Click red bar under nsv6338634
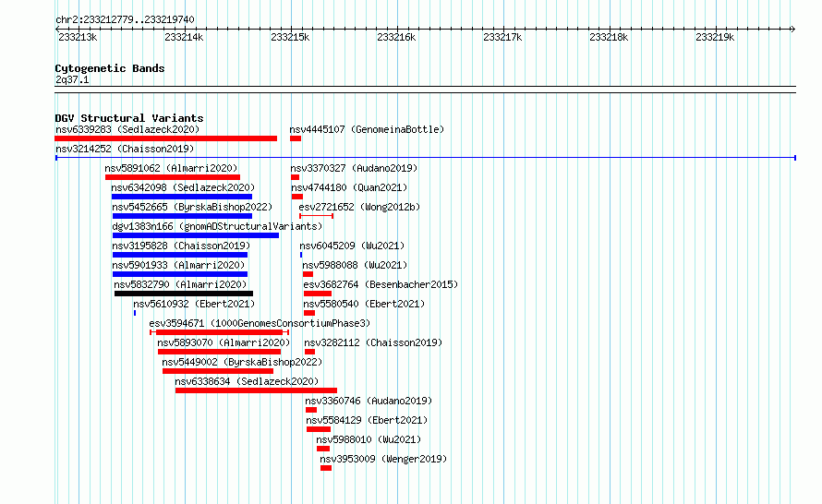The image size is (822, 504). pos(257,390)
